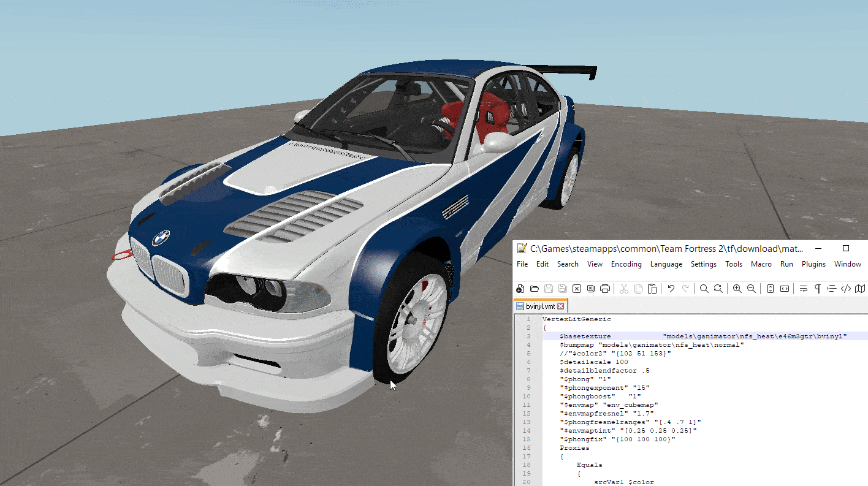Click the Close document toolbar icon

pyautogui.click(x=577, y=289)
